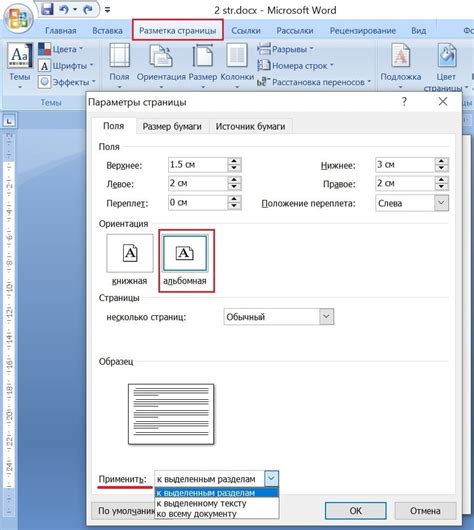
Task: Confirm with the OK button
Action: pyautogui.click(x=355, y=510)
